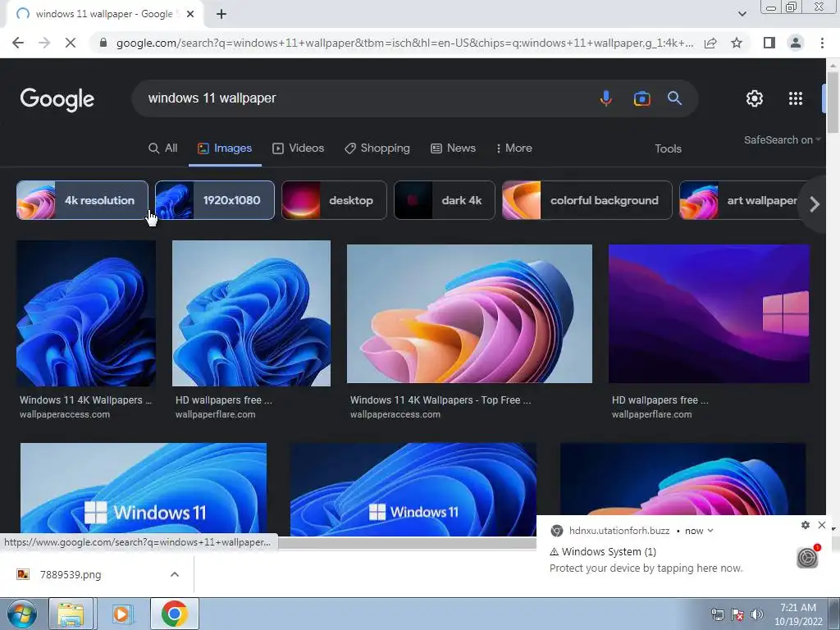Switch to the All results tab
The image size is (840, 630).
pyautogui.click(x=163, y=148)
